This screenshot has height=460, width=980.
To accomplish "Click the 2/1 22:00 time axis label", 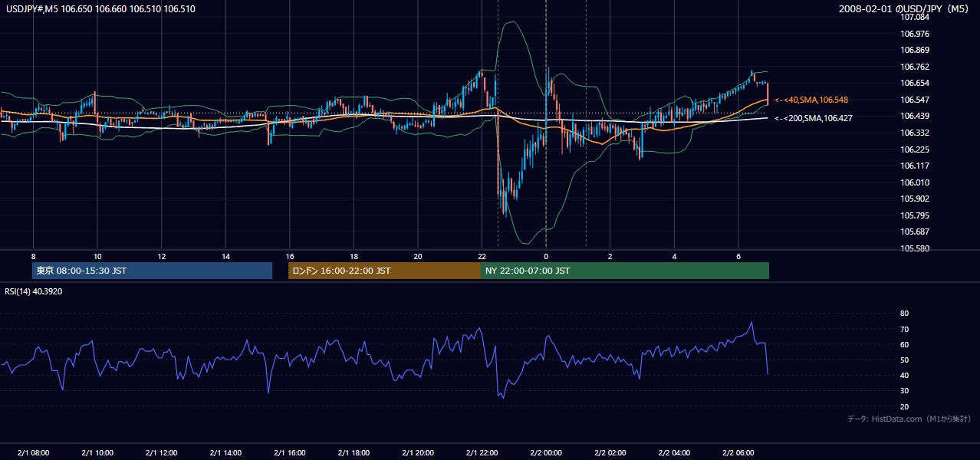I will click(482, 452).
